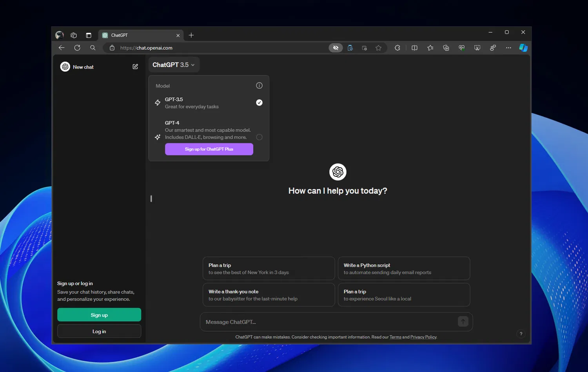The height and width of the screenshot is (372, 588).
Task: Click the Log in button
Action: (99, 331)
